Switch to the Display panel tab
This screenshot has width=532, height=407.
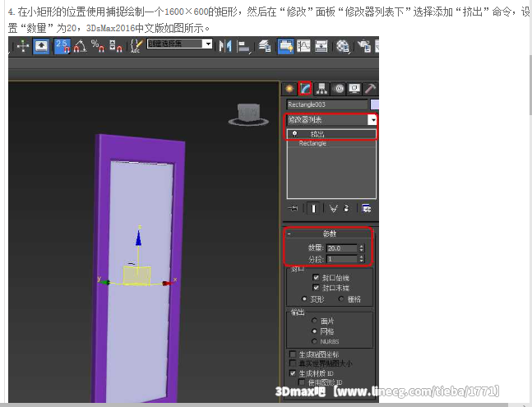tap(354, 89)
